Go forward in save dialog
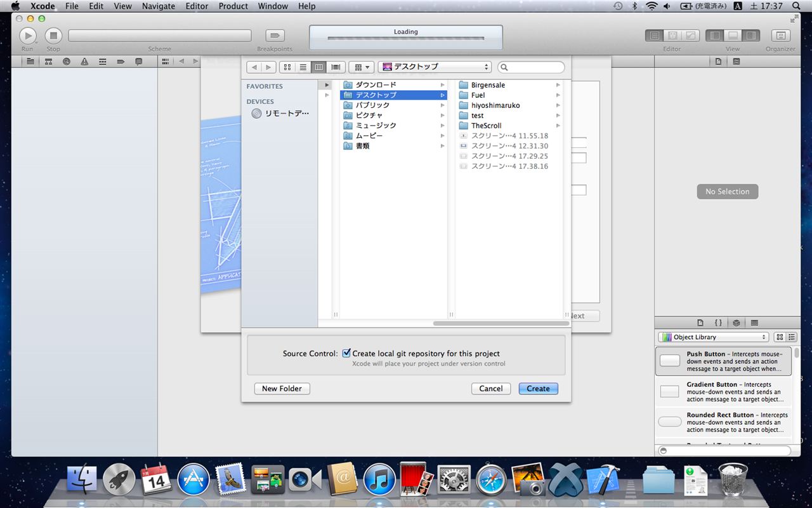This screenshot has height=508, width=812. (269, 67)
